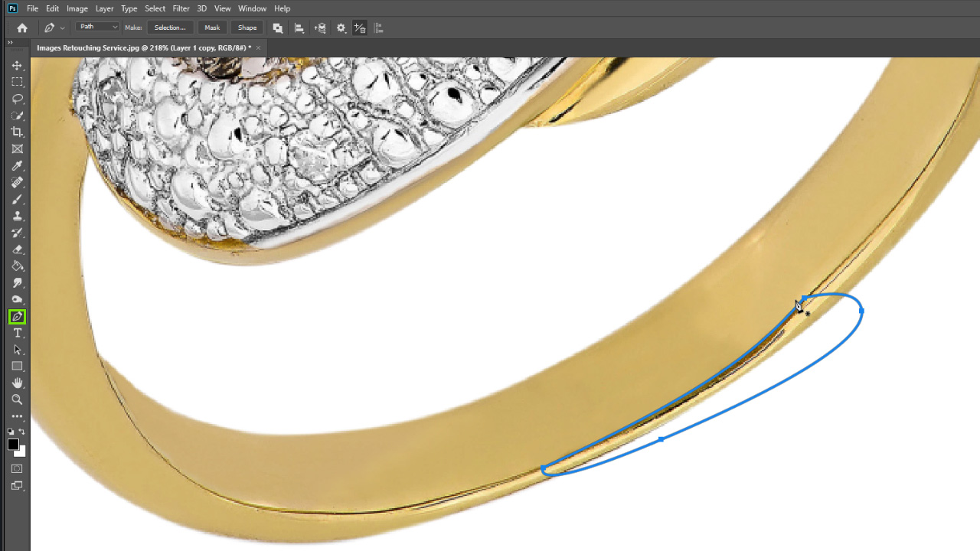Select the Move tool

point(17,66)
